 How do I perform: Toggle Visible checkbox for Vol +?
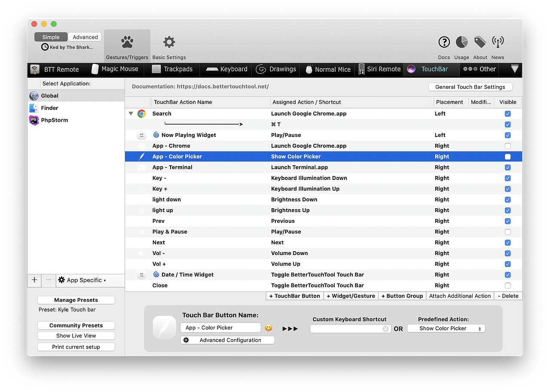pos(508,264)
